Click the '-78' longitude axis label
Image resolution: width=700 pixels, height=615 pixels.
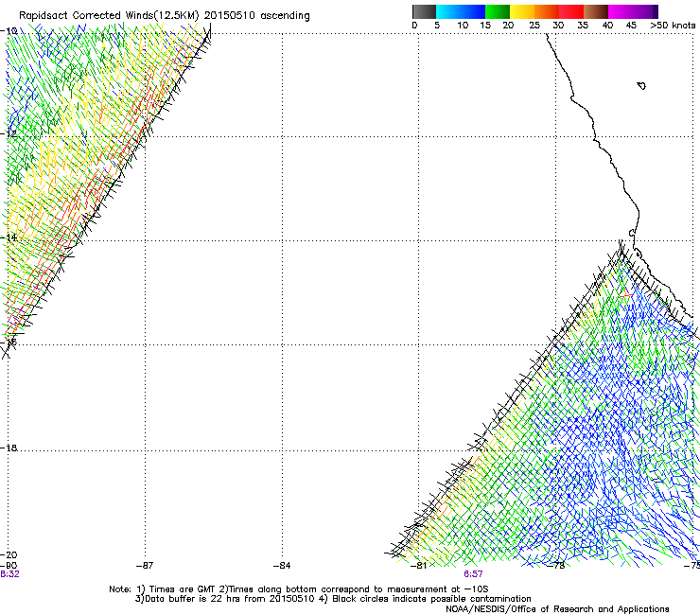tap(556, 566)
